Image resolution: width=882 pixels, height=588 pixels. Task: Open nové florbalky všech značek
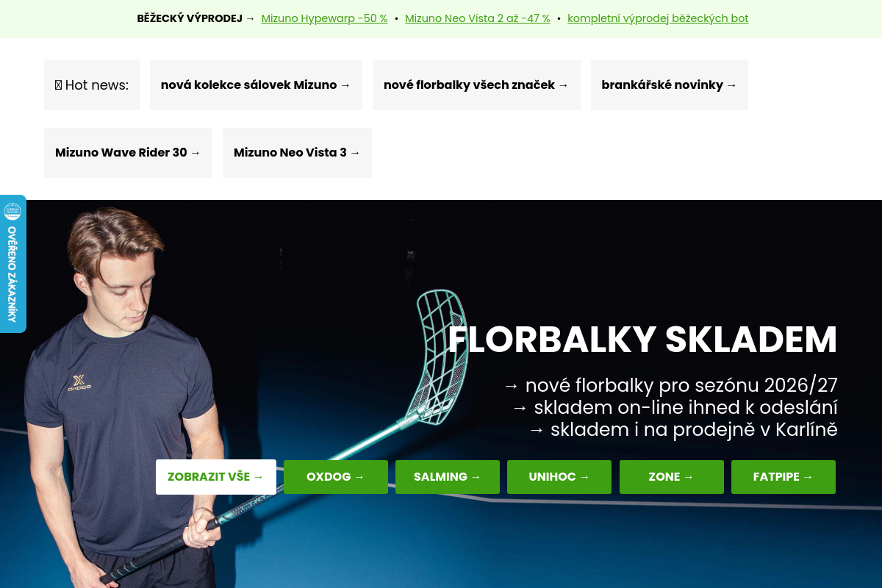coord(476,85)
